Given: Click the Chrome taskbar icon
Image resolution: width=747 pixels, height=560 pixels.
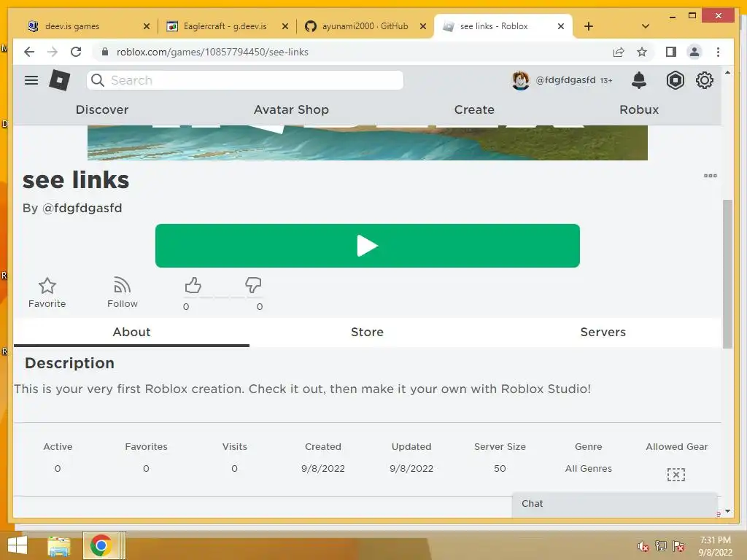Looking at the screenshot, I should 101,545.
